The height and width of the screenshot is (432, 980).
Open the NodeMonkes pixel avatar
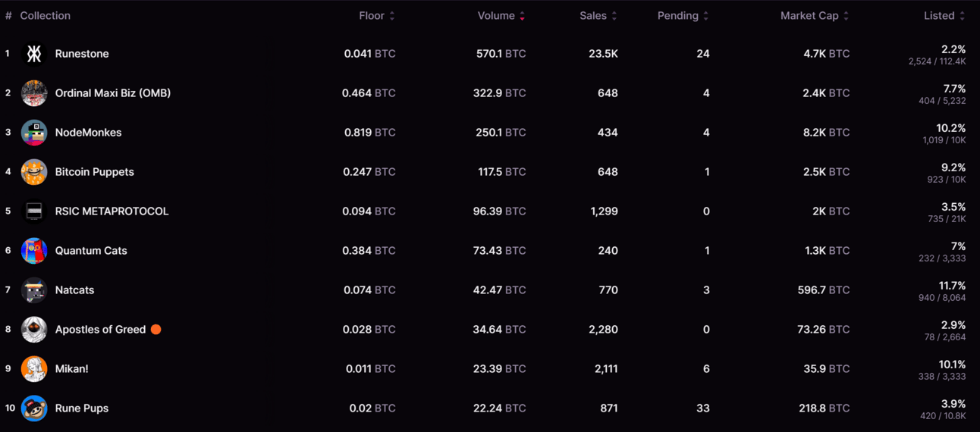click(x=34, y=133)
